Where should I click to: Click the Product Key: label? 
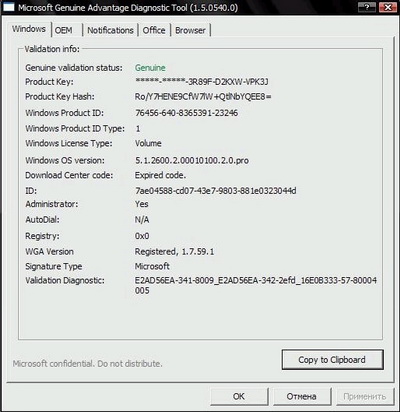click(x=49, y=82)
